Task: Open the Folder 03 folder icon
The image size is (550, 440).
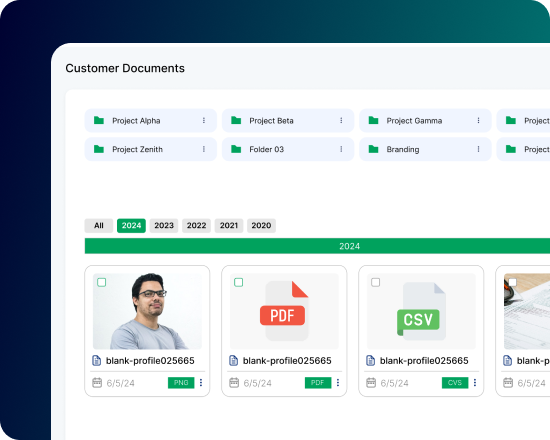Action: point(236,149)
